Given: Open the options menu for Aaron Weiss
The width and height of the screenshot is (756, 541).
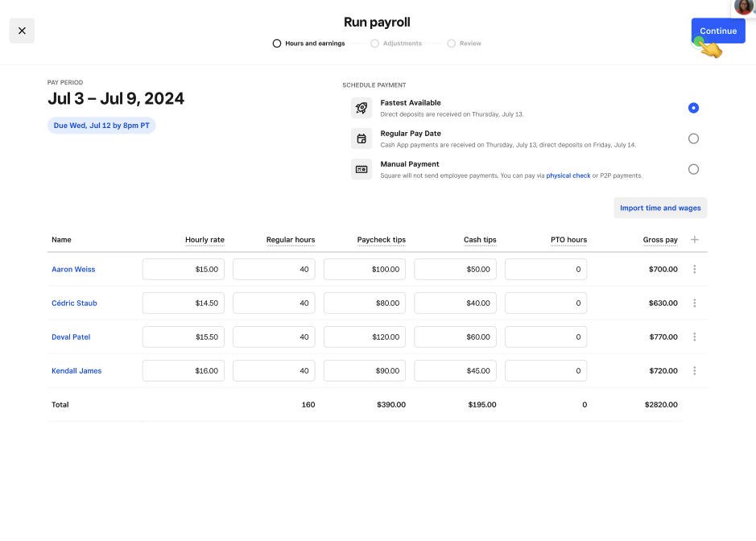Looking at the screenshot, I should (x=694, y=269).
